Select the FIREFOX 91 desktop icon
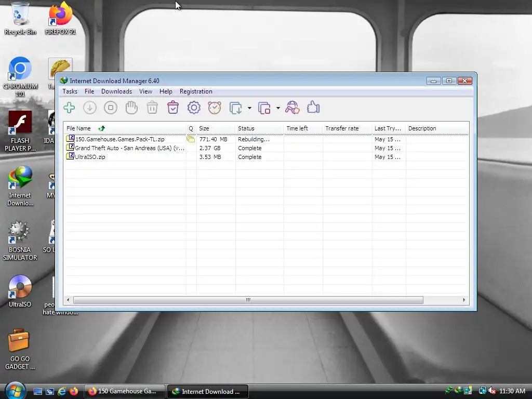 point(60,19)
